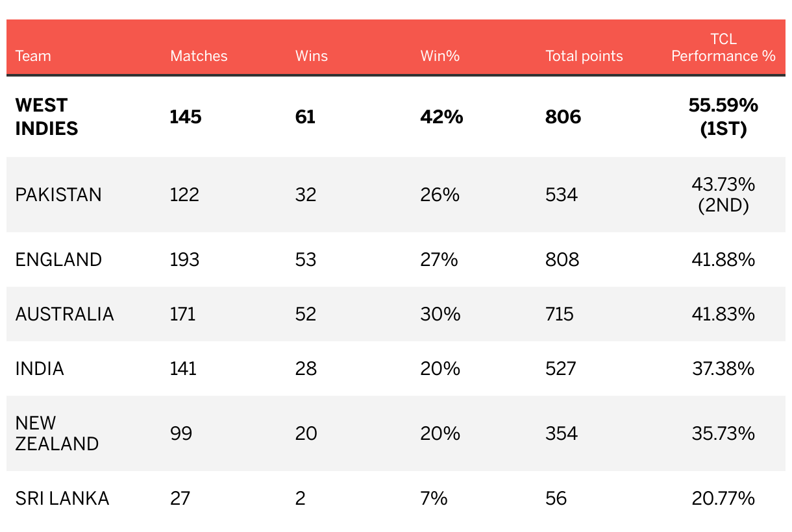Click the Total points column header

click(584, 56)
